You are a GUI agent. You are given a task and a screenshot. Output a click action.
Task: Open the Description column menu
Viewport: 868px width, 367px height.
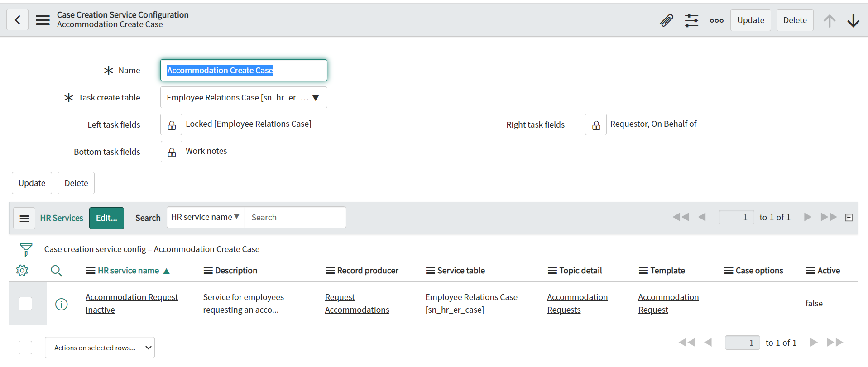click(x=208, y=271)
